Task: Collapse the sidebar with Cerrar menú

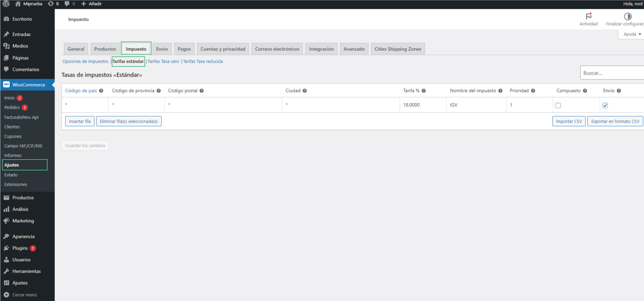Action: [x=24, y=295]
